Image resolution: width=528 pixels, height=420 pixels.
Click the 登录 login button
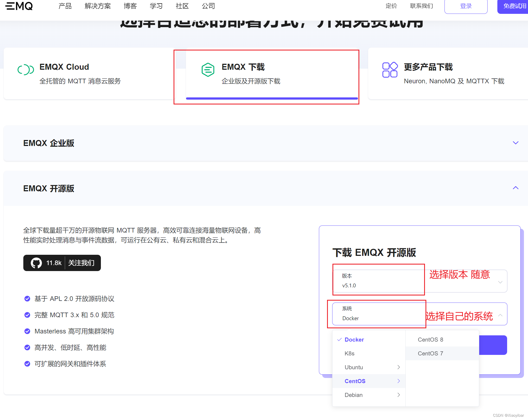click(x=466, y=6)
